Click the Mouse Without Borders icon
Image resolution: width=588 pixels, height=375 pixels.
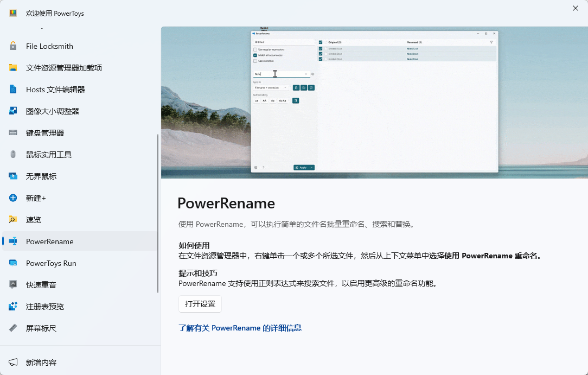tap(13, 176)
